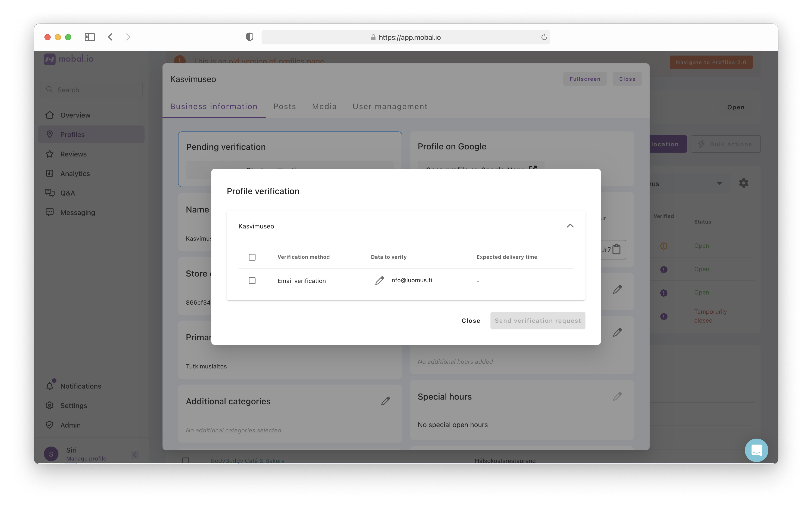This screenshot has width=812, height=508.
Task: Collapse sidebar using chevron beside Siri
Action: 135,455
